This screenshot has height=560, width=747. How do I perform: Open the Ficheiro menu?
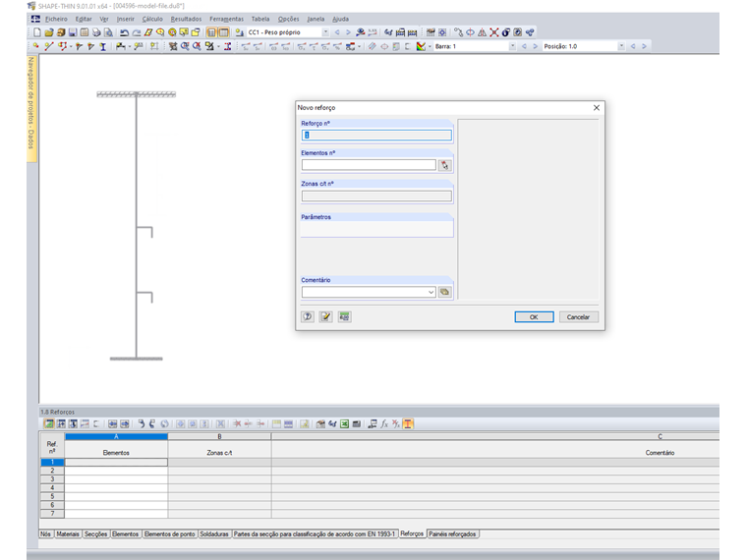coord(56,19)
